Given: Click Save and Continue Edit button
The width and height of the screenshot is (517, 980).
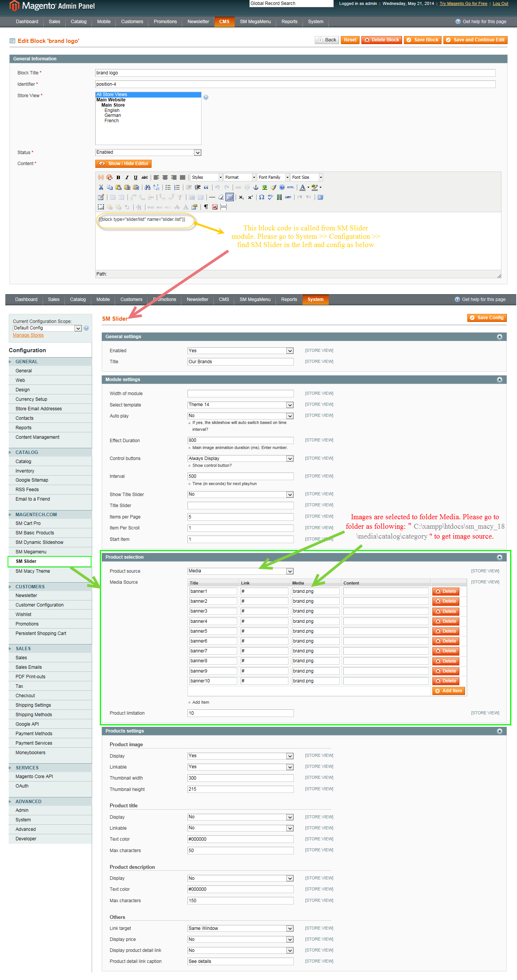Looking at the screenshot, I should (x=475, y=40).
